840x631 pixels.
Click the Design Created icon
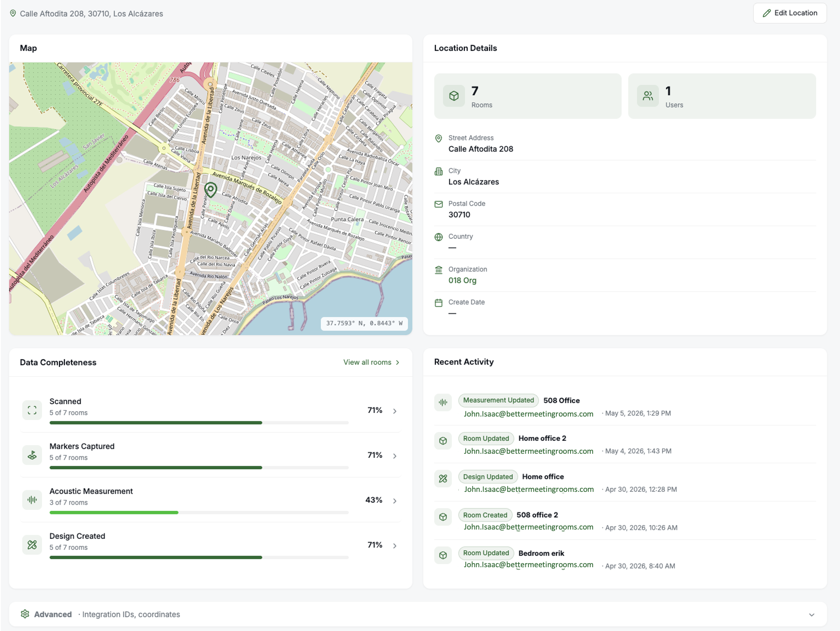click(x=32, y=545)
